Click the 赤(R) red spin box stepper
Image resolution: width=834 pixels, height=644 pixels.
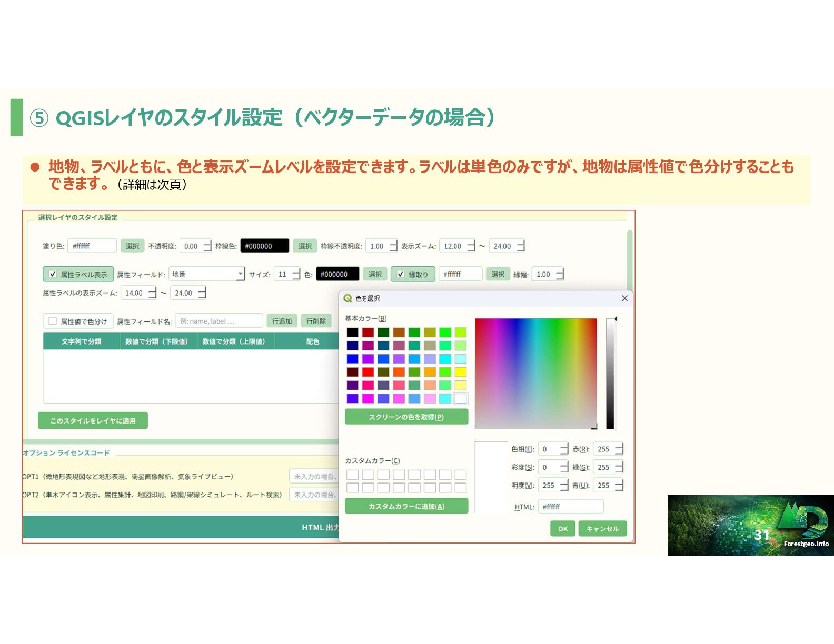click(x=619, y=449)
